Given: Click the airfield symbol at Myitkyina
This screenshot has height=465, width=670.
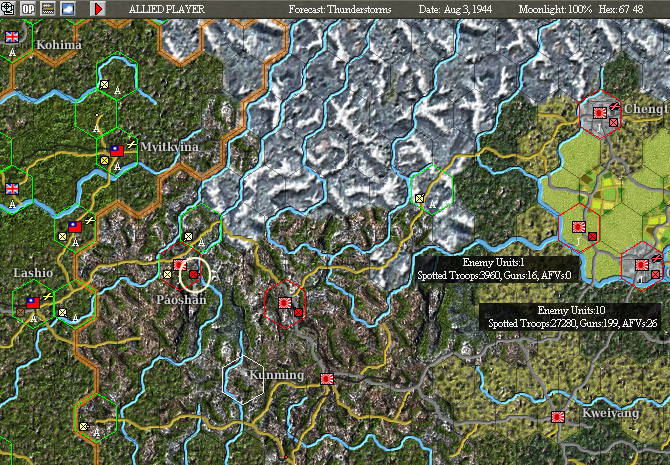Looking at the screenshot, I should [131, 145].
